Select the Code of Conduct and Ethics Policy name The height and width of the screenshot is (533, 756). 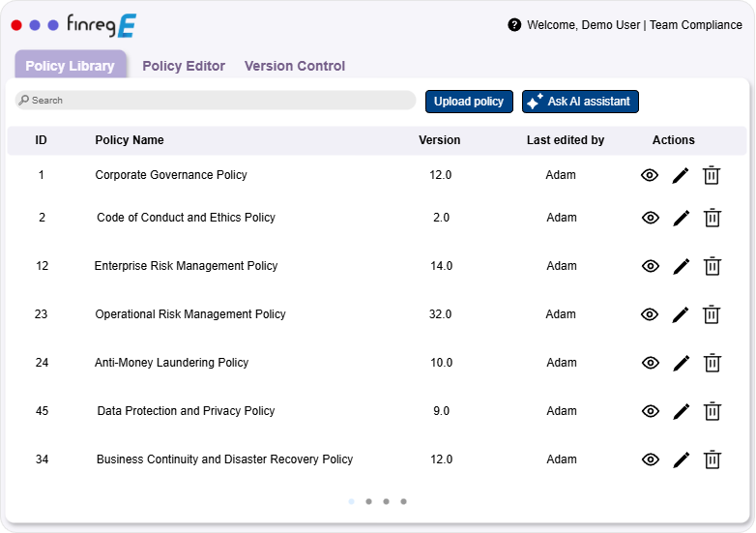tap(187, 217)
